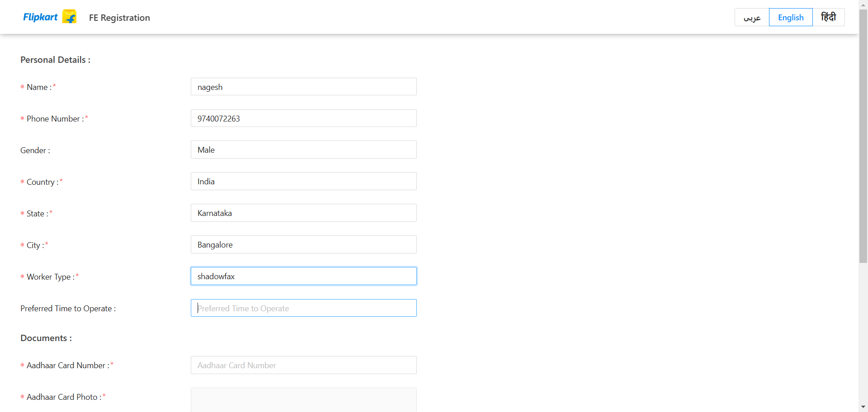Open the Worker Type dropdown
This screenshot has width=868, height=412.
pyautogui.click(x=303, y=276)
